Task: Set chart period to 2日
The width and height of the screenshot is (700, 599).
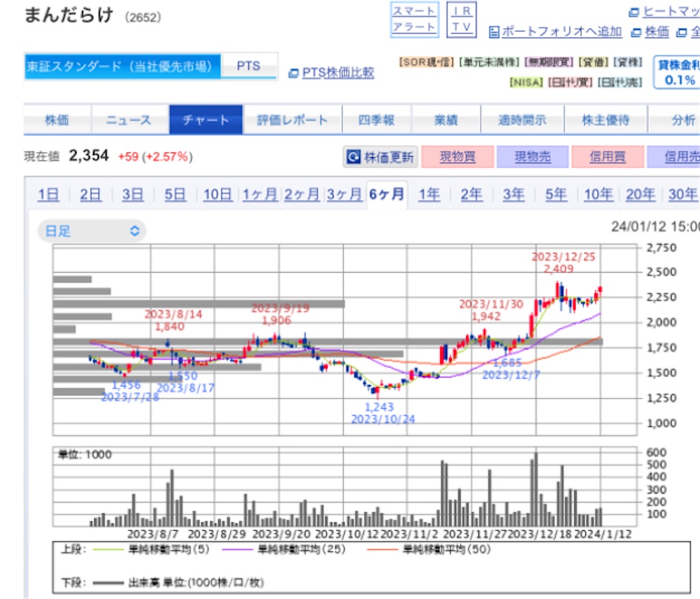Action: (91, 195)
